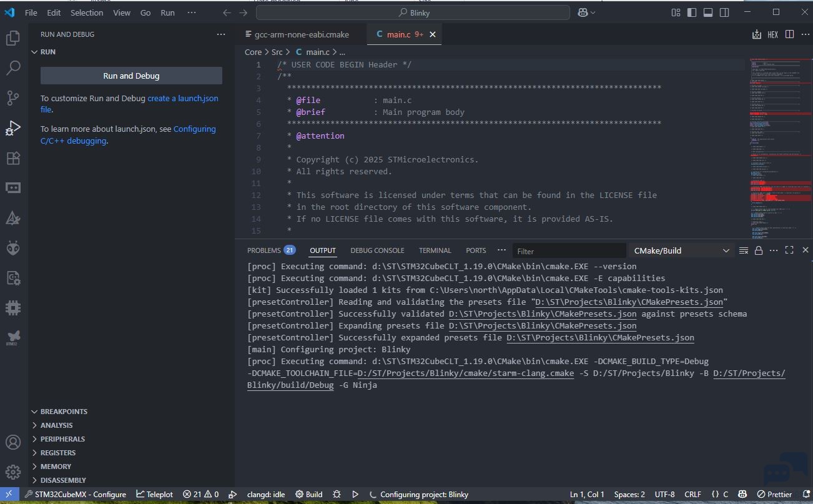Split the editor to the right
813x504 pixels.
coord(789,34)
